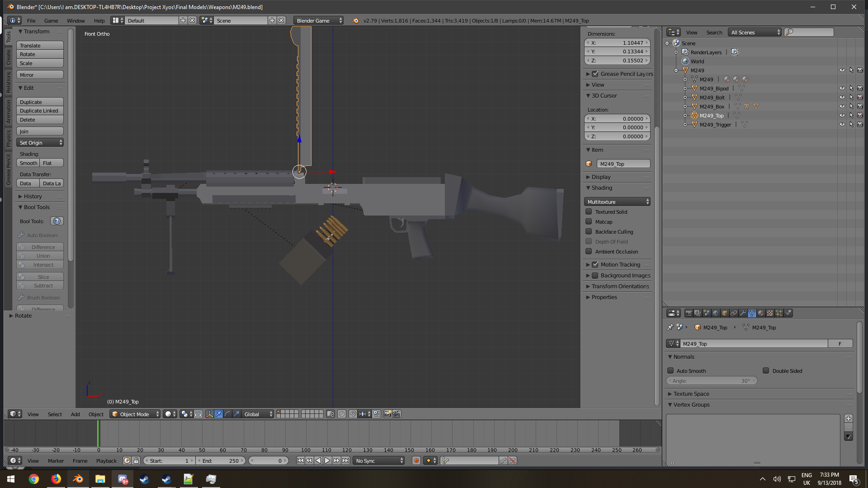
Task: Expand the M249_Bipod tree node
Action: (x=685, y=89)
